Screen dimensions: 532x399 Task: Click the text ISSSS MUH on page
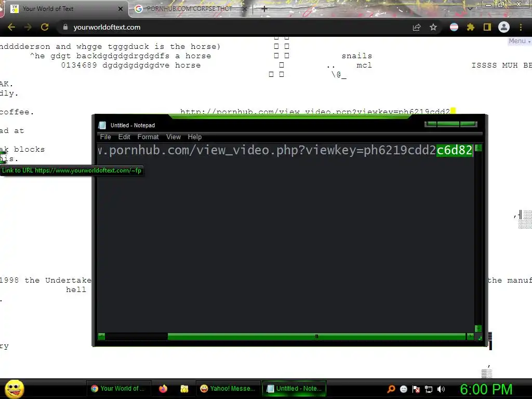pyautogui.click(x=495, y=65)
